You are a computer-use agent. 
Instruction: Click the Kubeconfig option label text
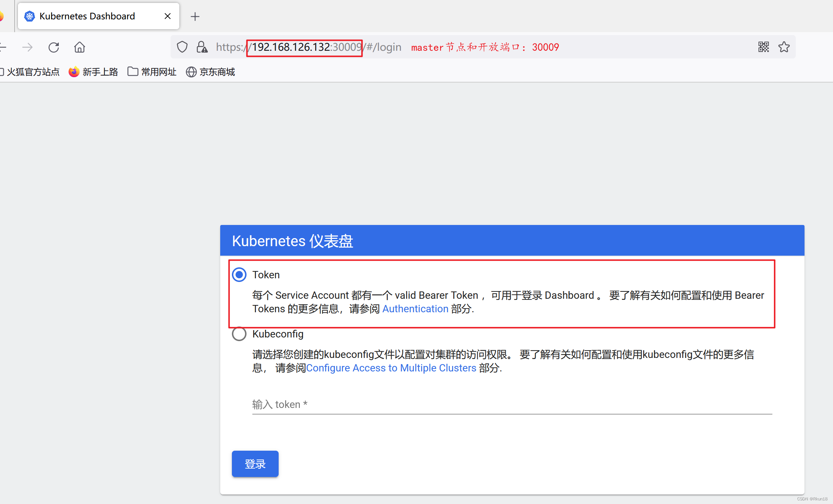(278, 334)
